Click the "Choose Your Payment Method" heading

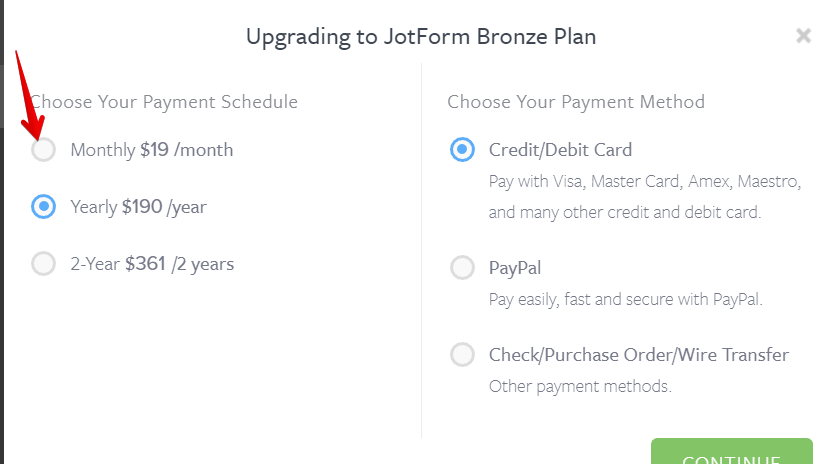point(576,102)
